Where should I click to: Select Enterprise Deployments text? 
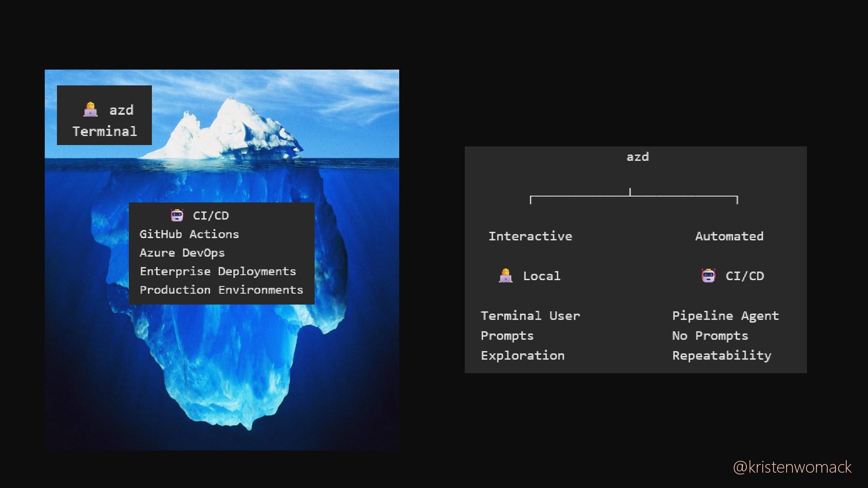[217, 271]
